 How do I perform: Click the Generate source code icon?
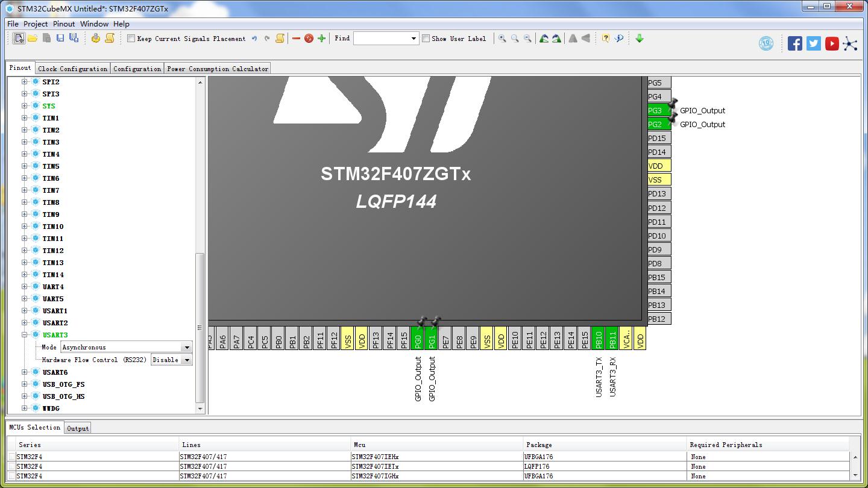95,39
